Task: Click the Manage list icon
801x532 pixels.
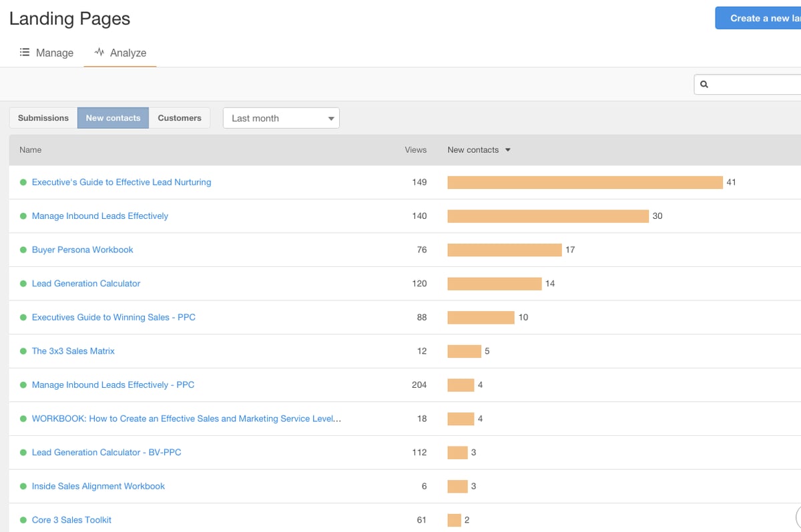Action: point(25,52)
